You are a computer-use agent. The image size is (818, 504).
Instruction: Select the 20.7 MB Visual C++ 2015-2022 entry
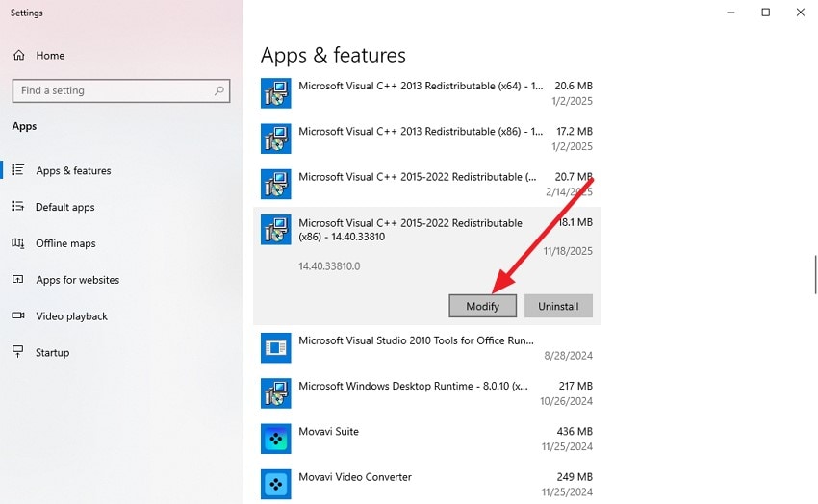pos(426,184)
